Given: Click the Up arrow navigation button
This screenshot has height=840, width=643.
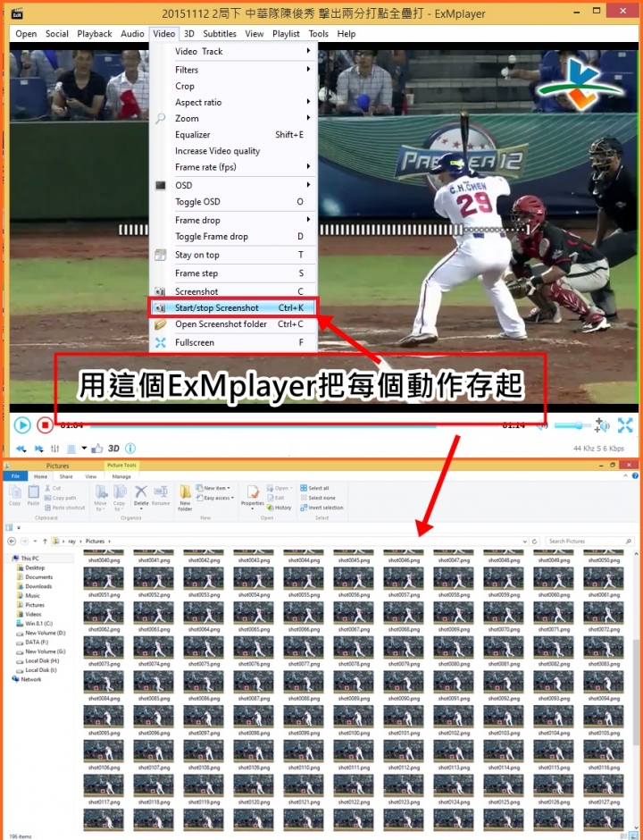Looking at the screenshot, I should (x=45, y=541).
